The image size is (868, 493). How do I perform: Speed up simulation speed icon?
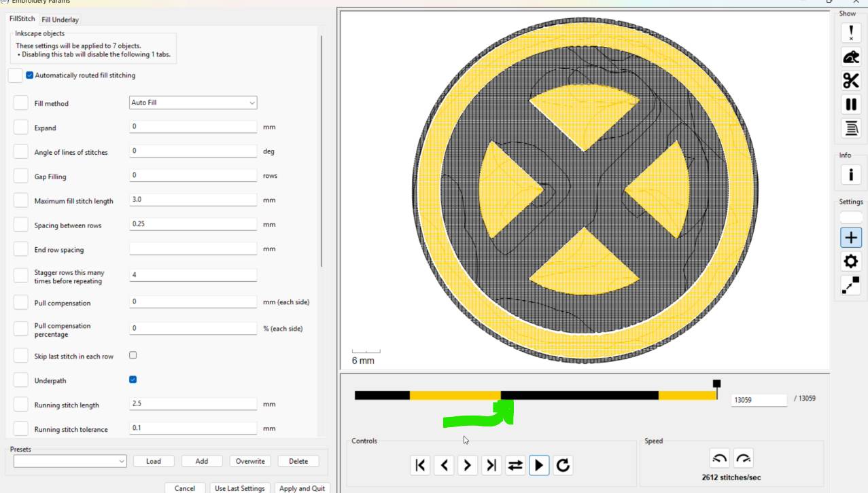743,458
